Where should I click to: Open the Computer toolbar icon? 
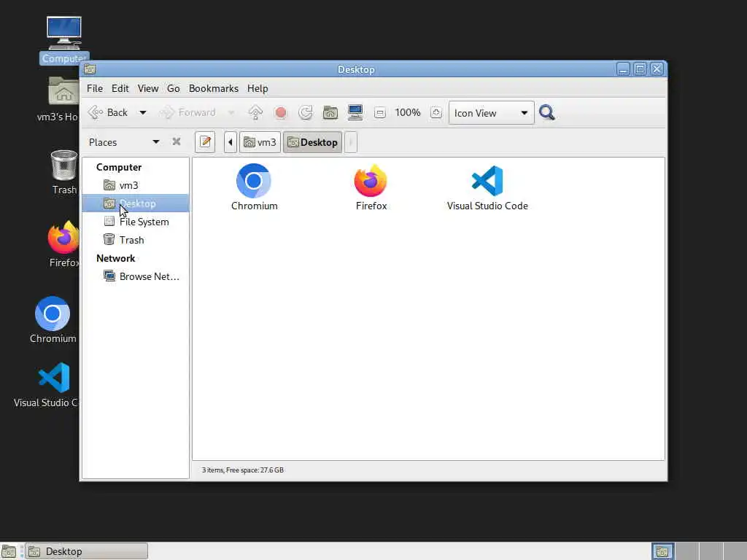355,112
